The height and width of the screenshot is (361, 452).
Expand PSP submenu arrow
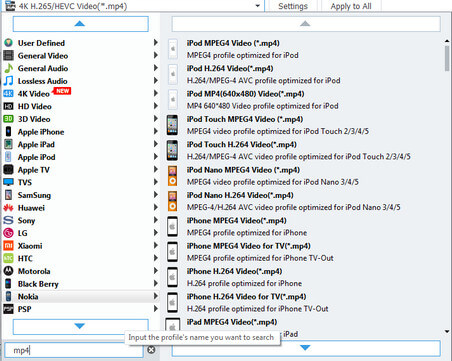tap(155, 308)
